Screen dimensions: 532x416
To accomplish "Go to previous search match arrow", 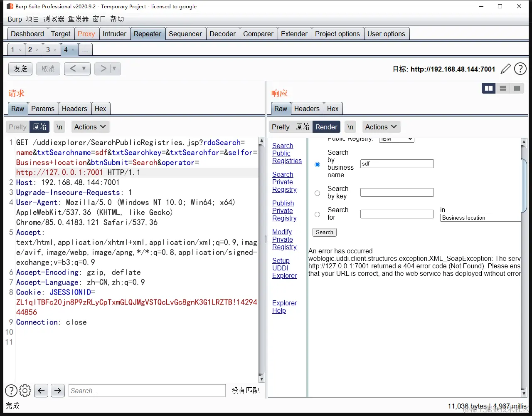I will click(x=41, y=390).
